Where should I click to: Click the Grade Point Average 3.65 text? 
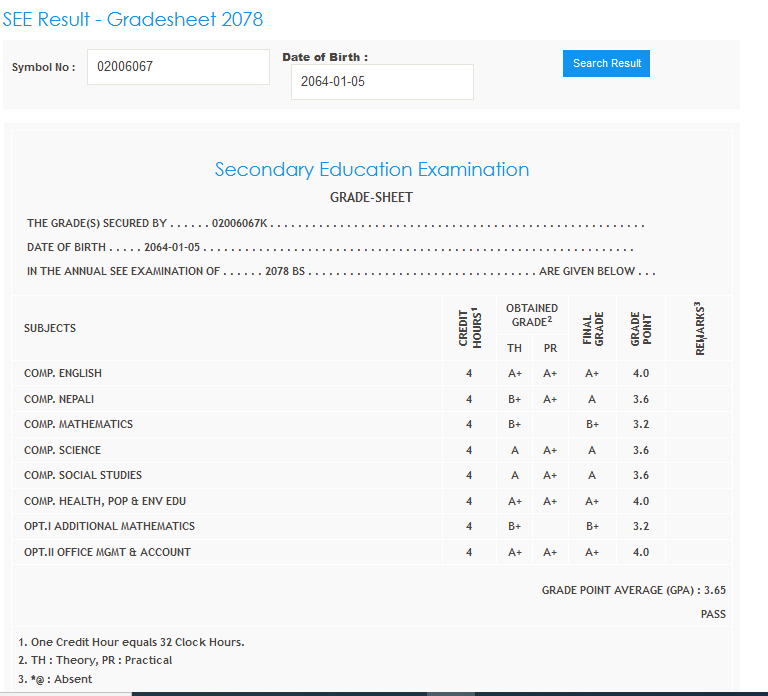coord(633,590)
